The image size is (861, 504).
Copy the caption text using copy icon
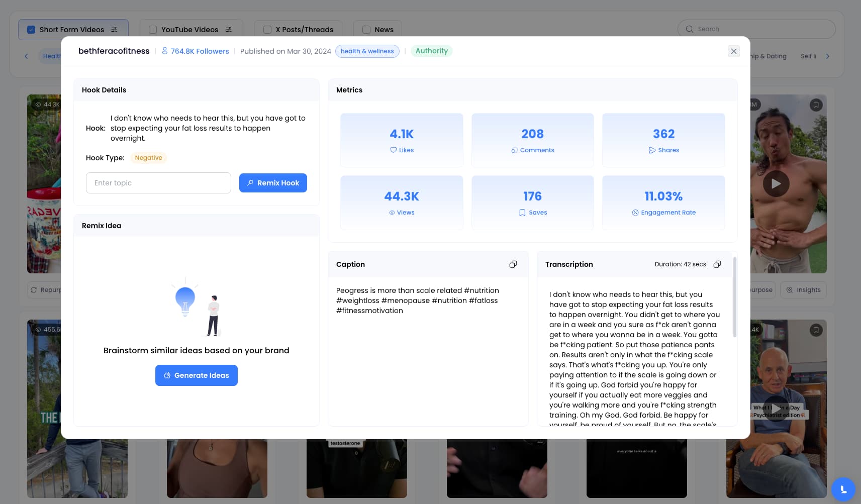tap(513, 264)
